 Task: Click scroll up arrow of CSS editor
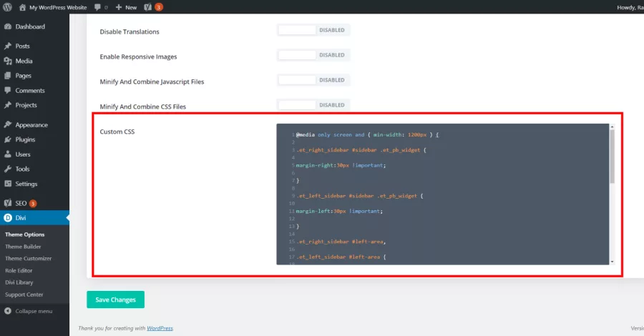click(x=612, y=127)
